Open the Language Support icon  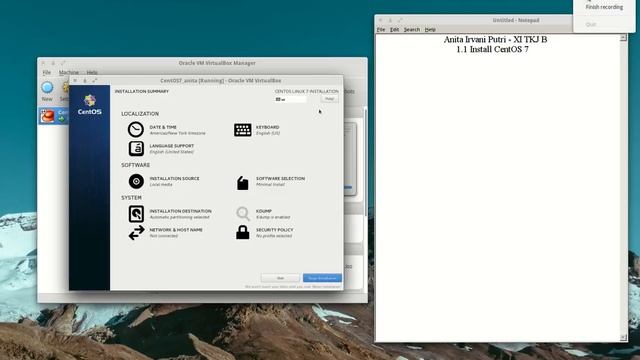[136, 149]
